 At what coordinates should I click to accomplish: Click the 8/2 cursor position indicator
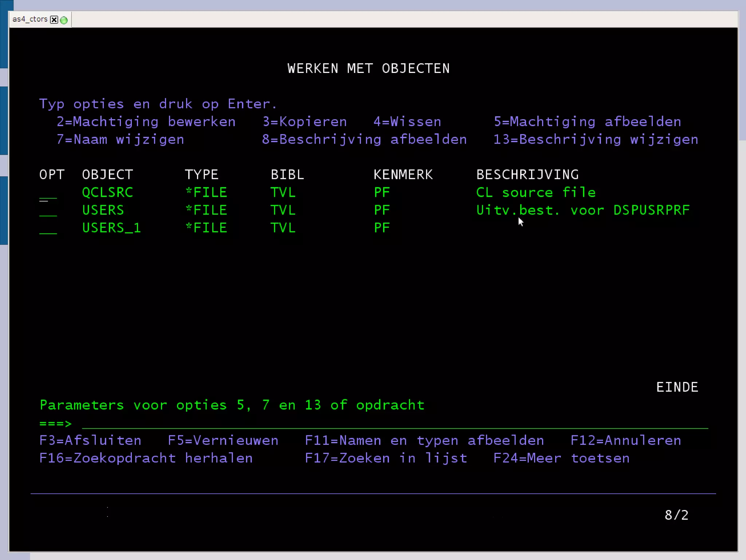[x=676, y=515]
